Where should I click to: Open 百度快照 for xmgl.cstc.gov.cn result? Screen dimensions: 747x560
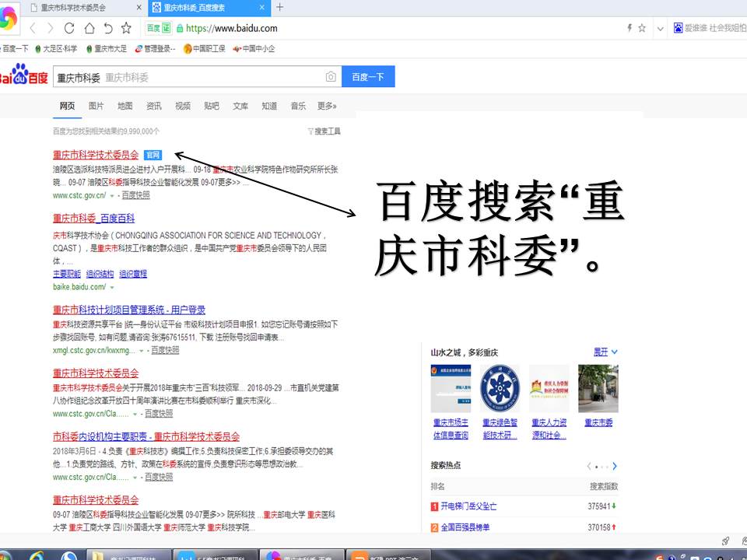[165, 350]
